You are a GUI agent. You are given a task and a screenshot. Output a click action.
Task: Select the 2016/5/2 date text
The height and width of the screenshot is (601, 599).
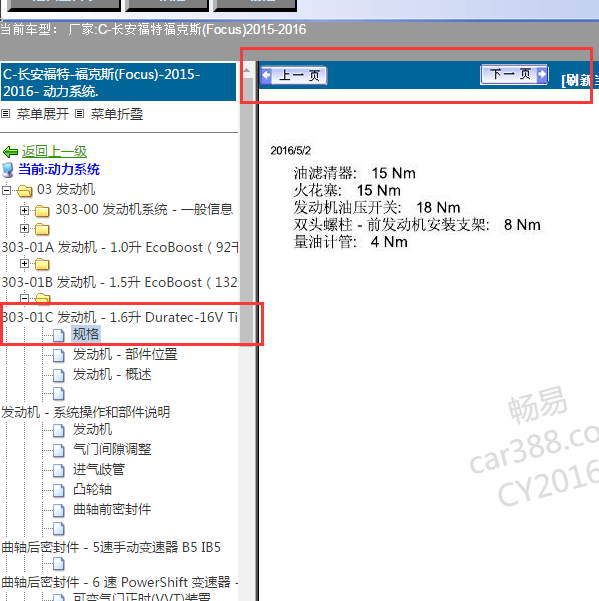point(290,151)
